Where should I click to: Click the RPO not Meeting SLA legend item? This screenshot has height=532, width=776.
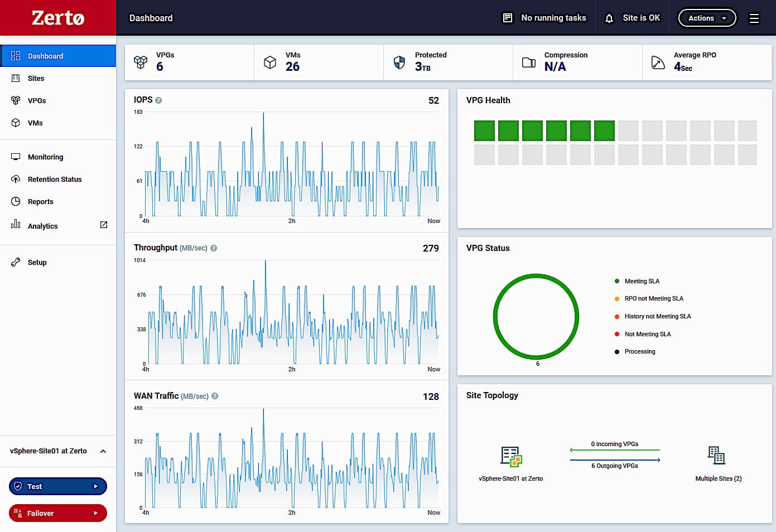pos(649,298)
